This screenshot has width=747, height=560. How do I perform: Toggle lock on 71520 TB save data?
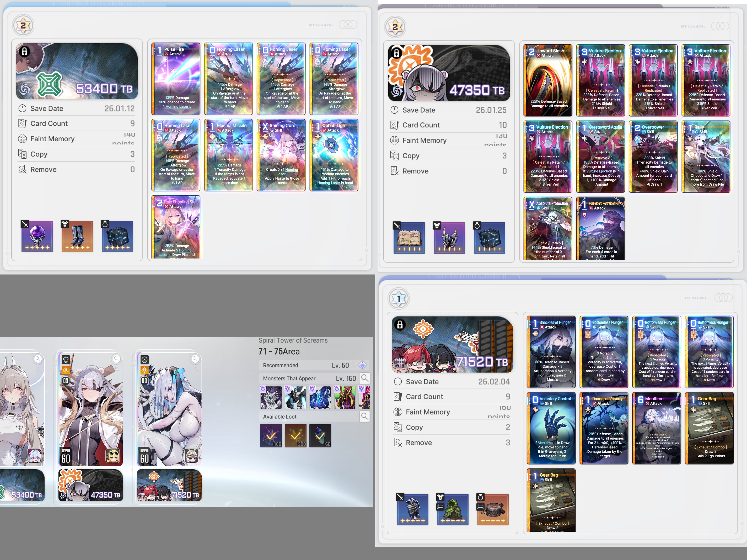[400, 325]
